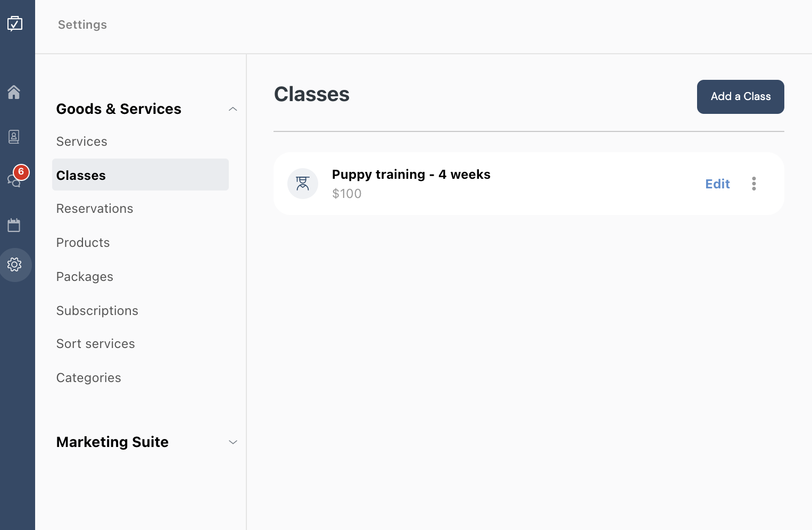The width and height of the screenshot is (812, 530).
Task: Open the home icon in sidebar
Action: click(x=14, y=92)
